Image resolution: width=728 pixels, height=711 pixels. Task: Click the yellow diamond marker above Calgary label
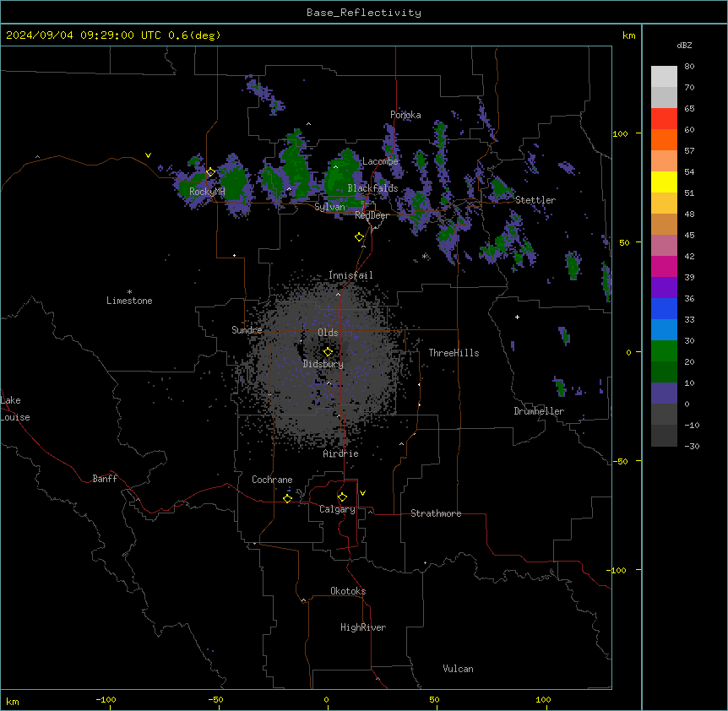(342, 497)
